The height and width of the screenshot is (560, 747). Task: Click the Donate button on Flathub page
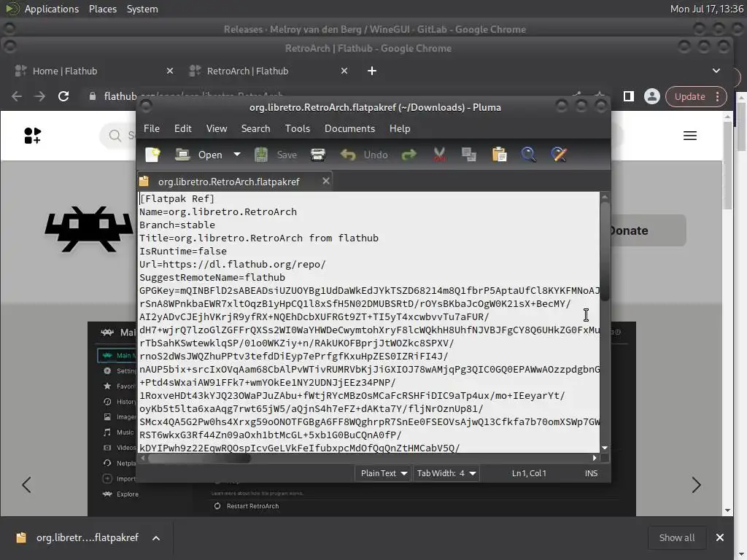648,230
